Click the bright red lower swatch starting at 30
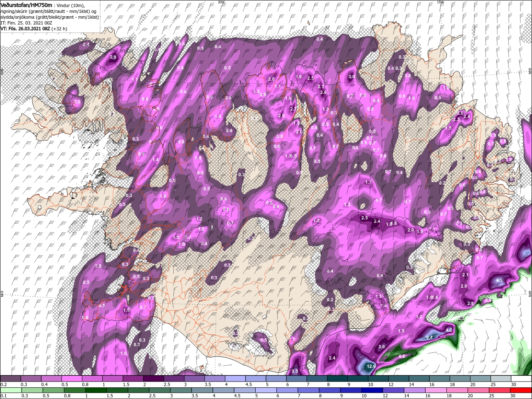This screenshot has height=399, width=532. click(x=521, y=390)
